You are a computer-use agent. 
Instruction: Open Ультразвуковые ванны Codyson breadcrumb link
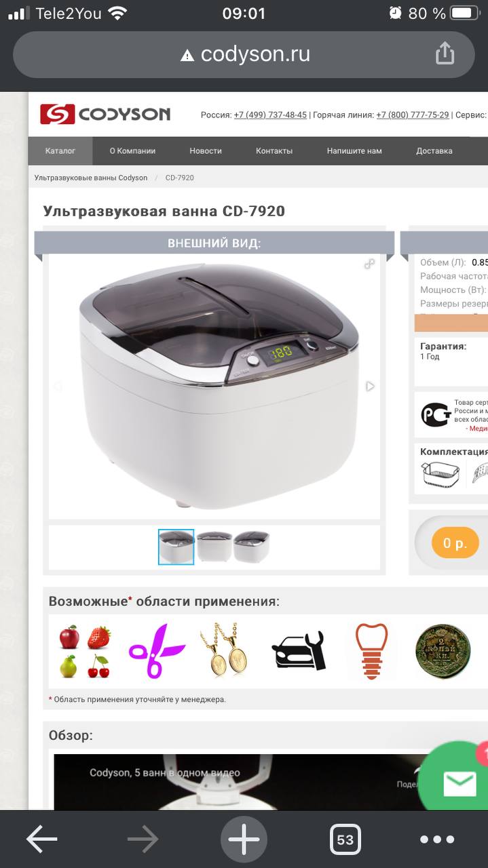tap(91, 178)
